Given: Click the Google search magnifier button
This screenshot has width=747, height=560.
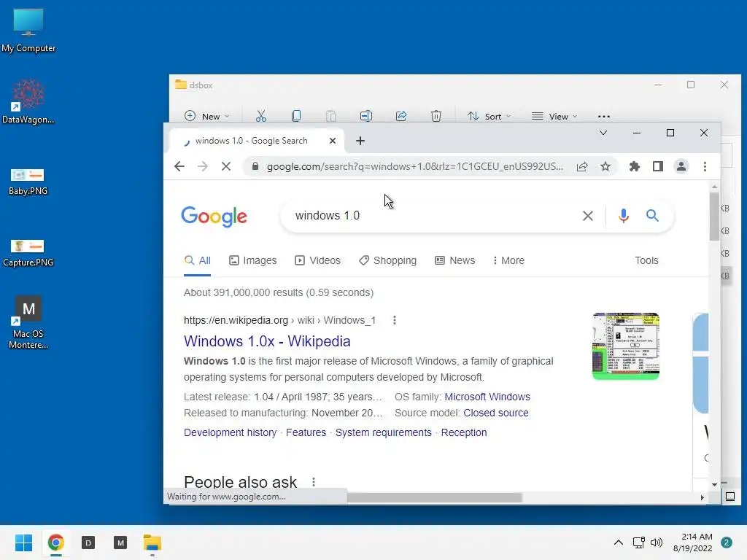Looking at the screenshot, I should click(652, 216).
